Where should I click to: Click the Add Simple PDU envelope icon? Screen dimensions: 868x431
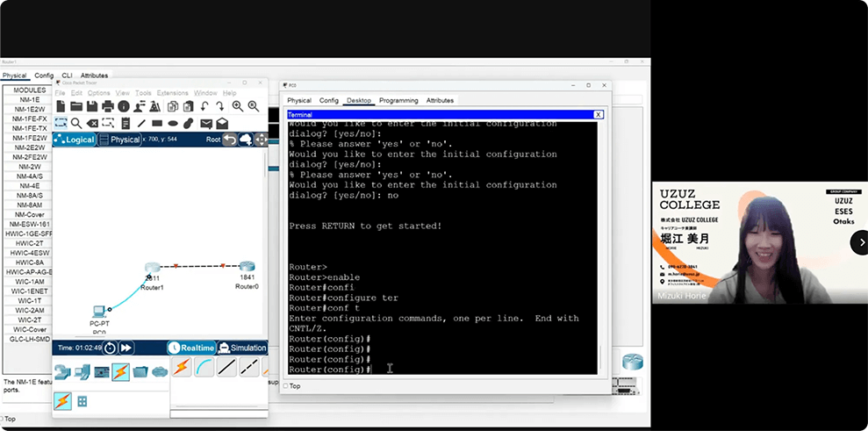pyautogui.click(x=206, y=124)
